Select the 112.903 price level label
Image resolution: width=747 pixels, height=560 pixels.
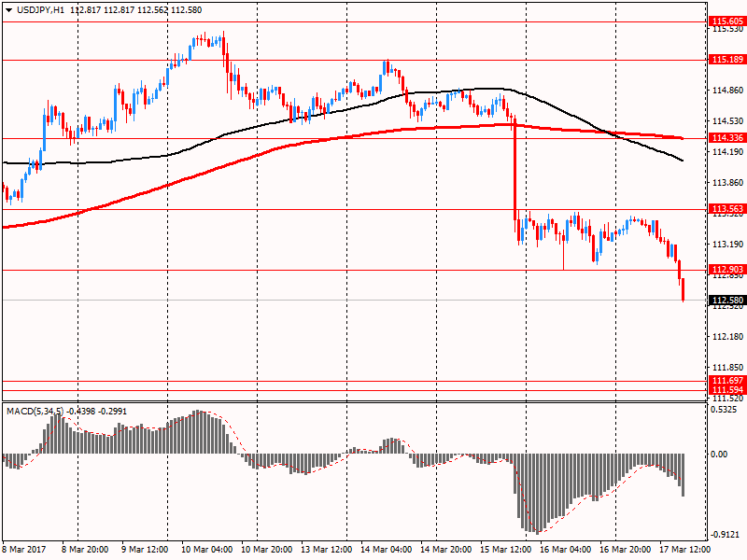click(726, 270)
